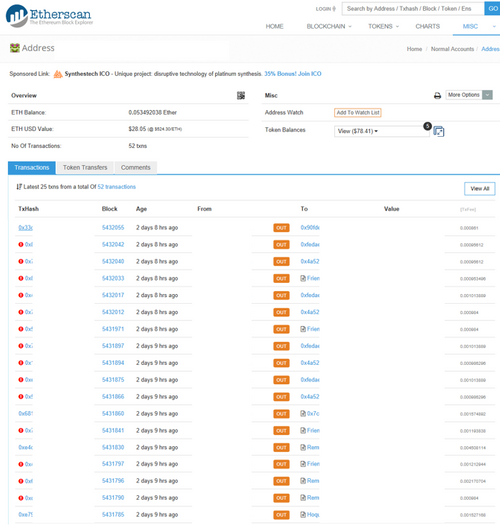Click the sort icon before Latest 25 txns
Image resolution: width=500 pixels, height=525 pixels.
(19, 187)
